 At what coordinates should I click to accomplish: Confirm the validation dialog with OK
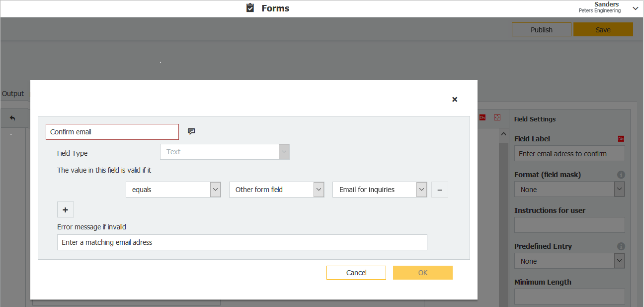pyautogui.click(x=422, y=272)
